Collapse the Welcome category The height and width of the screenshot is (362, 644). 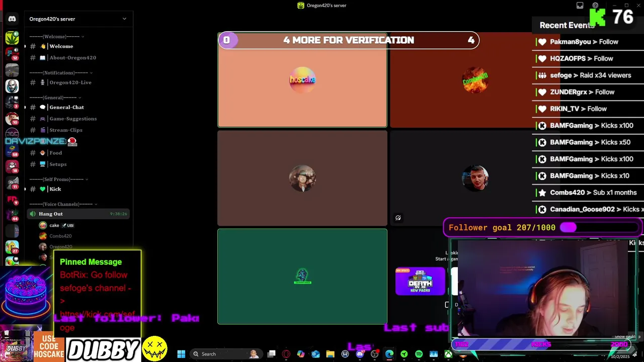(56, 36)
